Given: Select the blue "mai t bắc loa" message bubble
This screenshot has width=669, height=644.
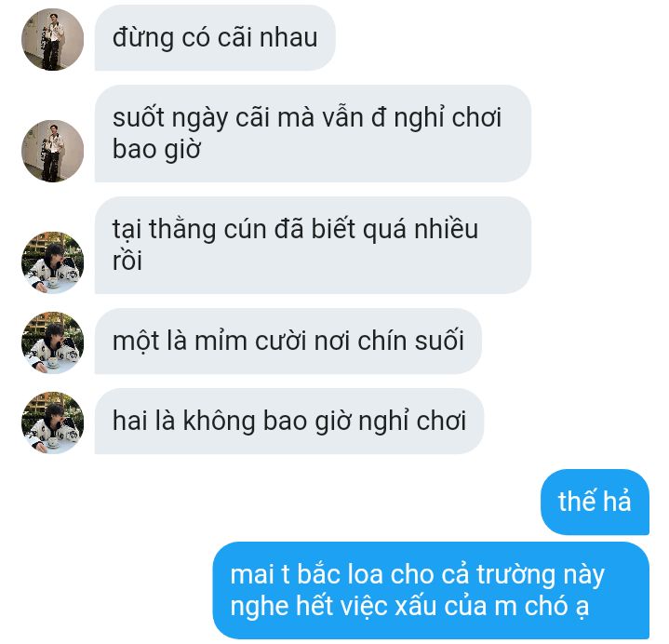Looking at the screenshot, I should 431,591.
